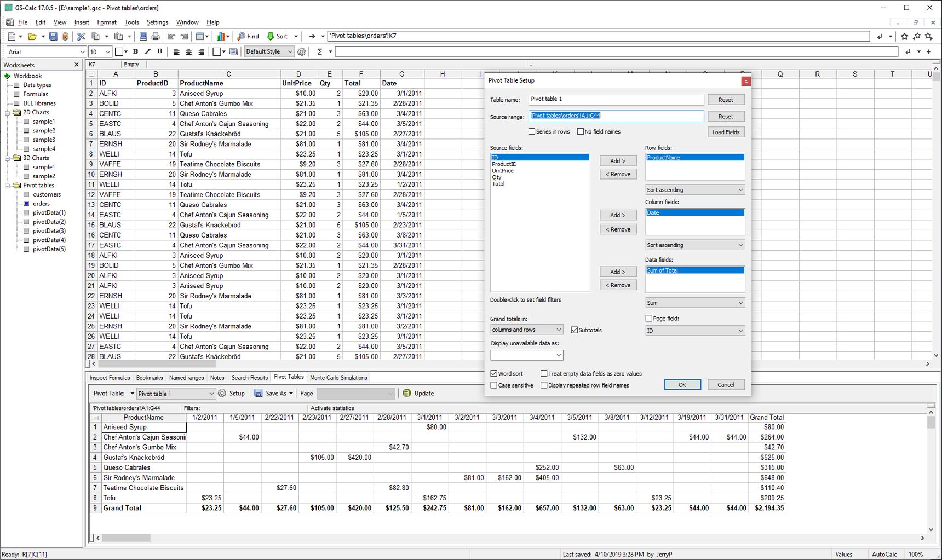Open style settings gear next to Default Style
This screenshot has height=560, width=942.
(301, 51)
